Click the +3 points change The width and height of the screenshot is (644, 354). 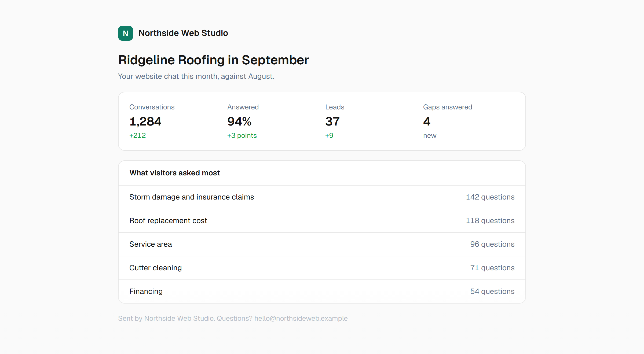[242, 135]
